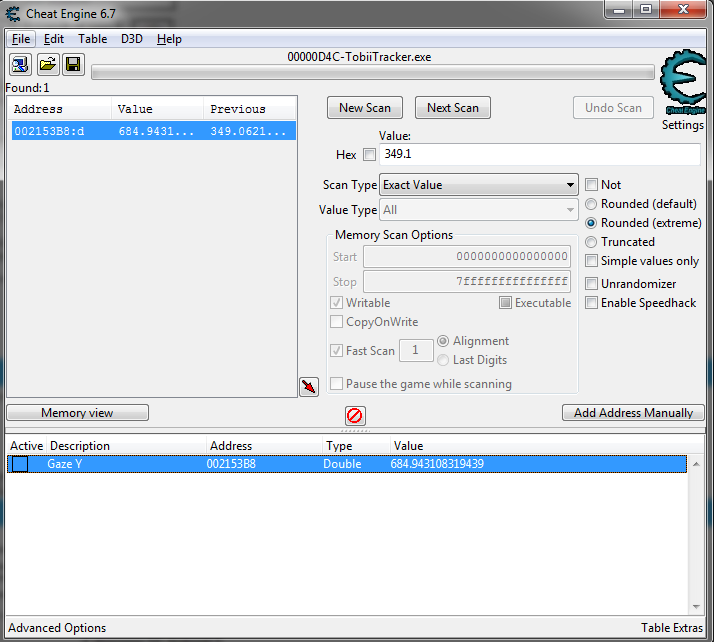Click the Next Scan button
Image resolution: width=714 pixels, height=642 pixels.
pos(453,108)
